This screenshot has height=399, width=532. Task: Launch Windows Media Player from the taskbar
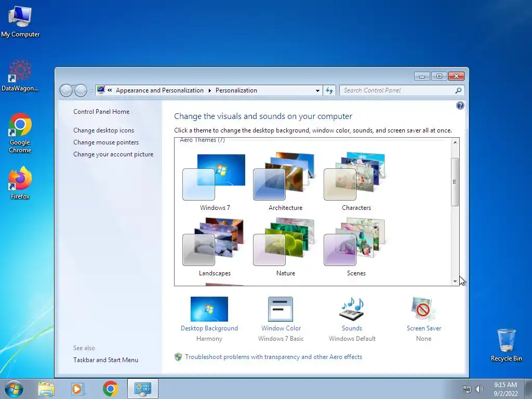tap(78, 389)
